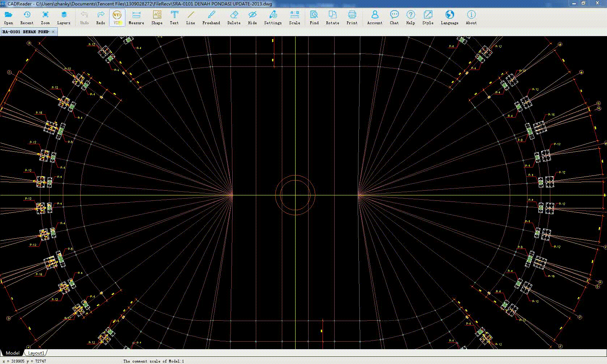Screen dimensions: 607x364
Task: Select the Text insertion tool
Action: 174,17
